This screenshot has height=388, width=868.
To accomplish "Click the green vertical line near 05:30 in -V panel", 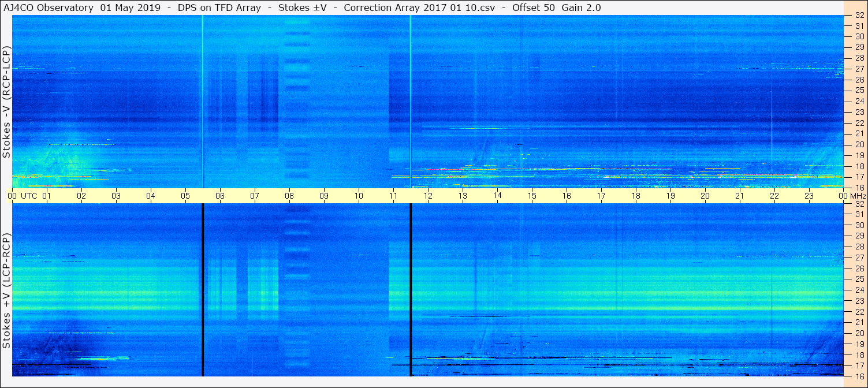I will pos(203,102).
